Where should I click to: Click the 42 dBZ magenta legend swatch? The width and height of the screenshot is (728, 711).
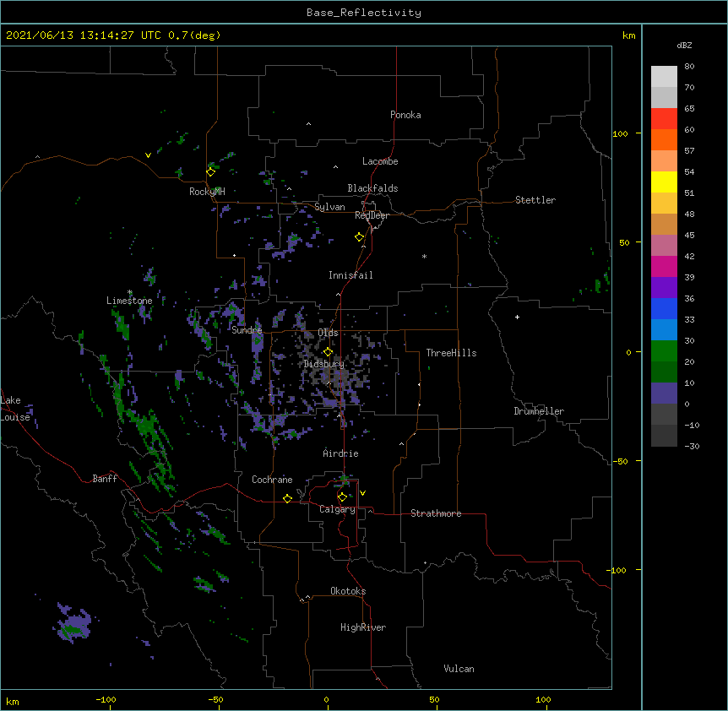[664, 266]
